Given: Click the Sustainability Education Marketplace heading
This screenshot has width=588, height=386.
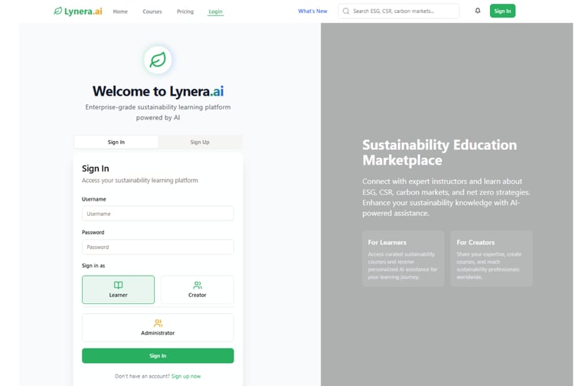Looking at the screenshot, I should coord(439,152).
